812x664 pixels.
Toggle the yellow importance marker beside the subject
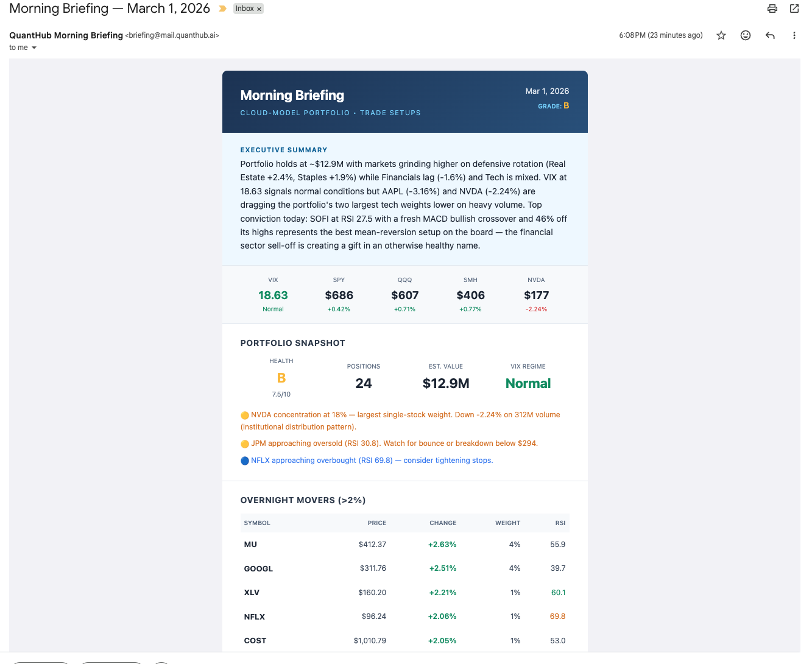click(x=222, y=9)
